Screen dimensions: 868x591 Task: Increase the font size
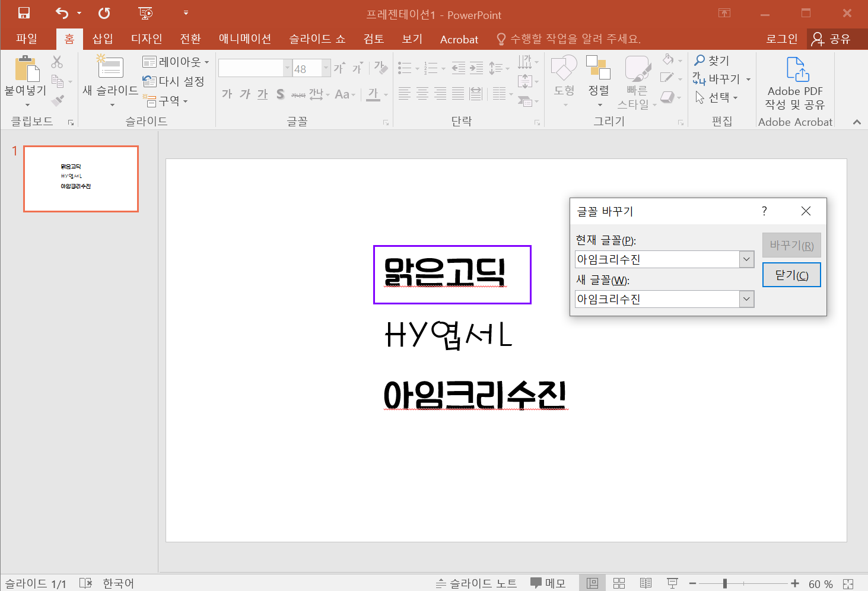click(339, 68)
